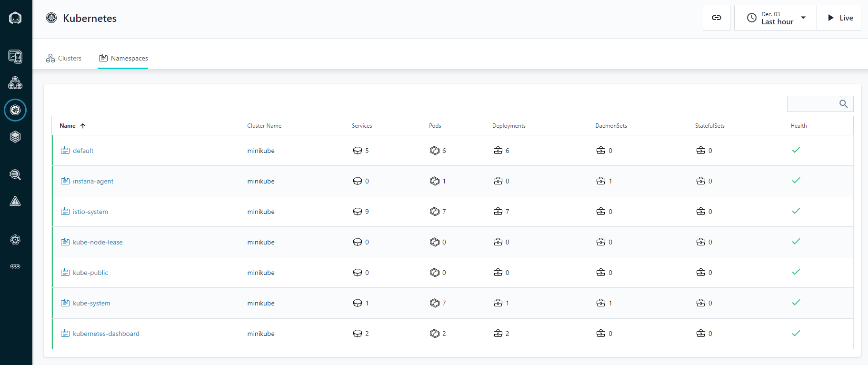Open the more options dots icon
This screenshot has width=868, height=365.
[15, 266]
